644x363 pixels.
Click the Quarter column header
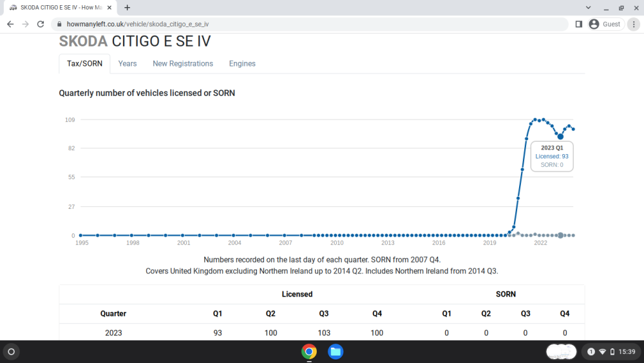[x=113, y=313]
